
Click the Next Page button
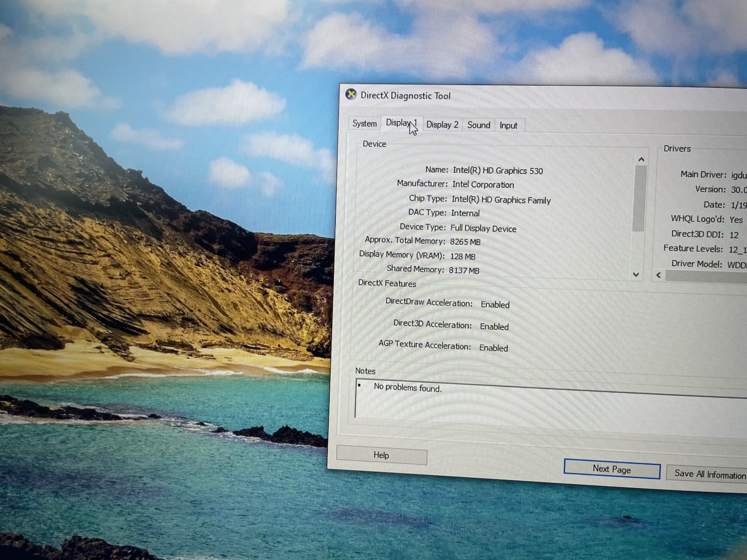coord(612,469)
